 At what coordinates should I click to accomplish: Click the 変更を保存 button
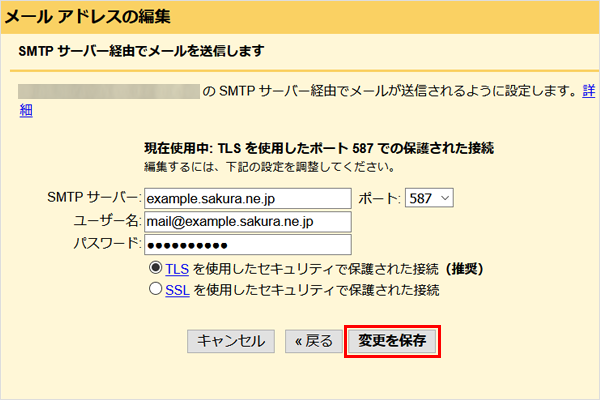[392, 341]
